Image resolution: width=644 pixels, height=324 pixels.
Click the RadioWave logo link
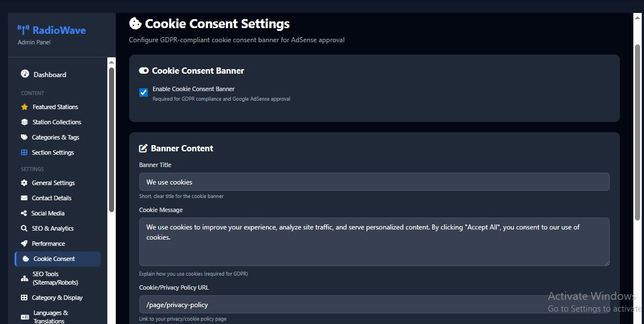click(52, 30)
